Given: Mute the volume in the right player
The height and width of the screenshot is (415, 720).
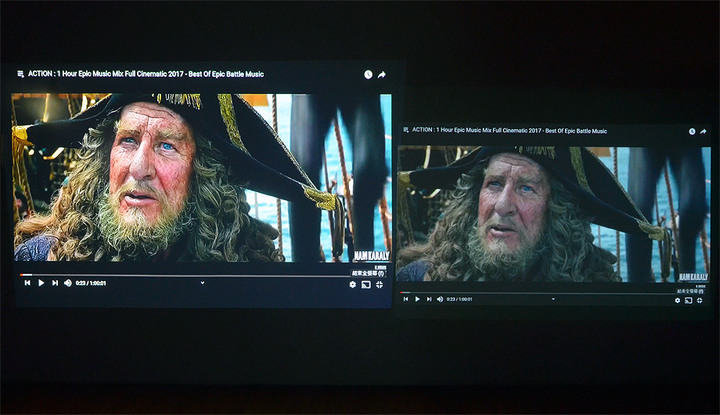Looking at the screenshot, I should (440, 299).
